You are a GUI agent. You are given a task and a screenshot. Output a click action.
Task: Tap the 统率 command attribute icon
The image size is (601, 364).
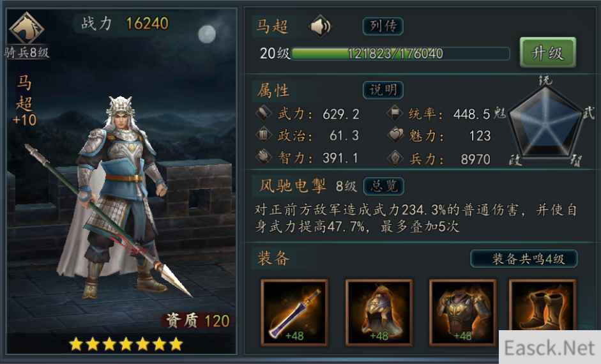[395, 113]
